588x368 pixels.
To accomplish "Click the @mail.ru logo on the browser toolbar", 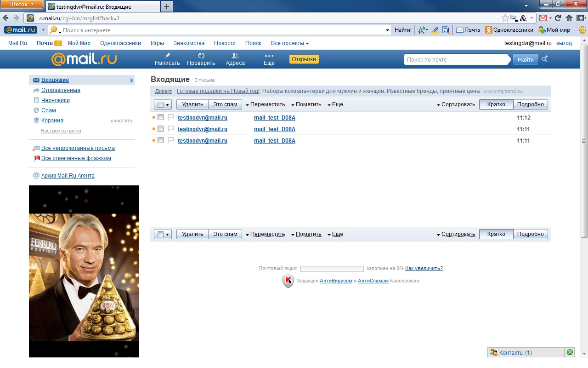I will click(22, 30).
